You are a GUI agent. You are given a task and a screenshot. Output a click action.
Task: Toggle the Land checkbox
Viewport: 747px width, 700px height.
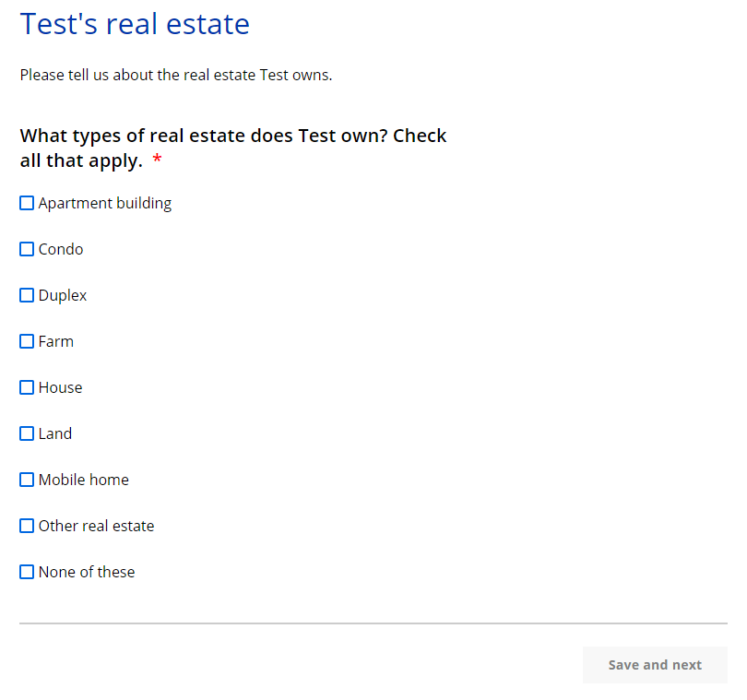[x=27, y=433]
